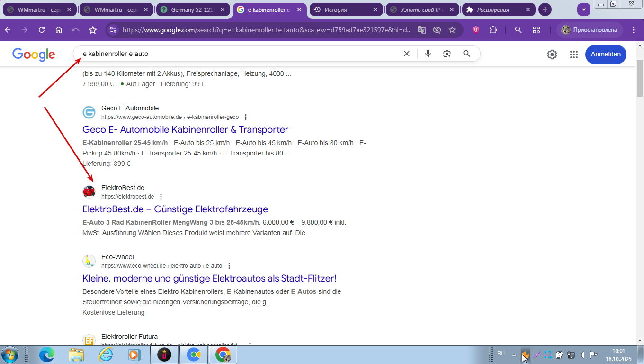Click the Anmelden sign-in button
This screenshot has height=364, width=644.
pos(606,54)
